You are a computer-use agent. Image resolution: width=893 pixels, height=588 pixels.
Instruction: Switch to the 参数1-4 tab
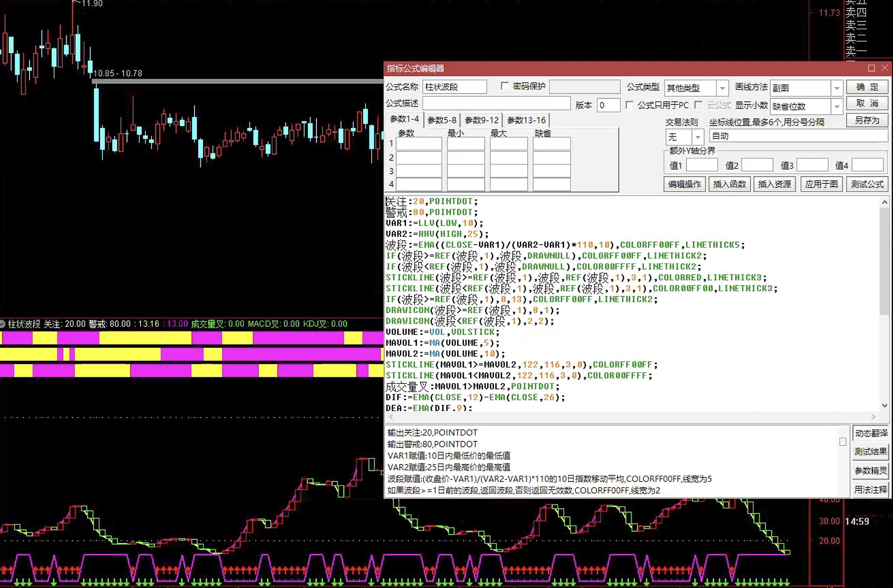(x=405, y=119)
